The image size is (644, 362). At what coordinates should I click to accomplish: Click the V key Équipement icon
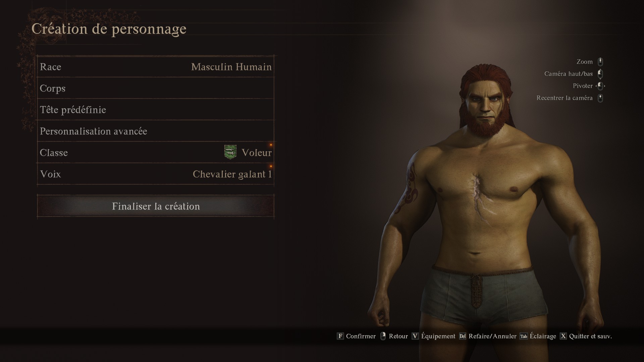(415, 336)
